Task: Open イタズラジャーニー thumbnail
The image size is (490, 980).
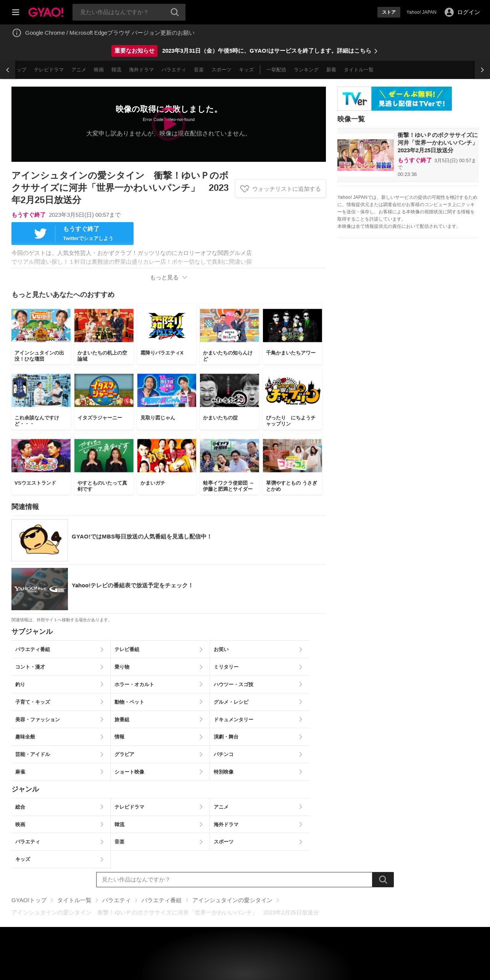Action: pos(104,390)
